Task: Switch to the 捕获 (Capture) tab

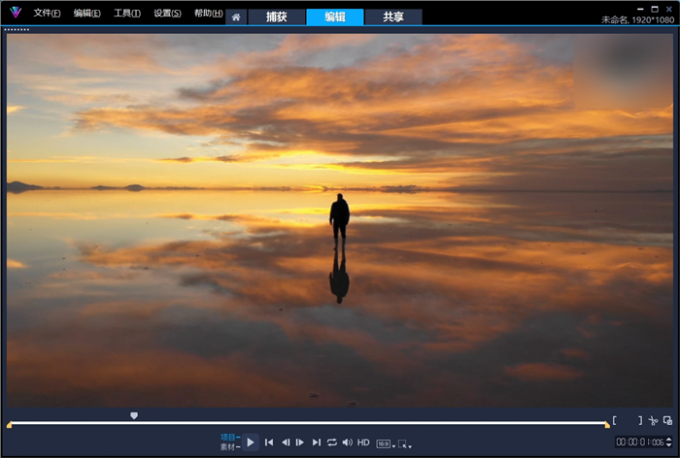Action: 276,17
